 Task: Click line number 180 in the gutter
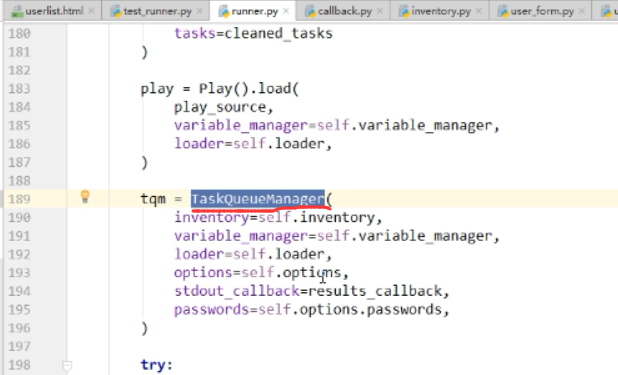[x=19, y=33]
